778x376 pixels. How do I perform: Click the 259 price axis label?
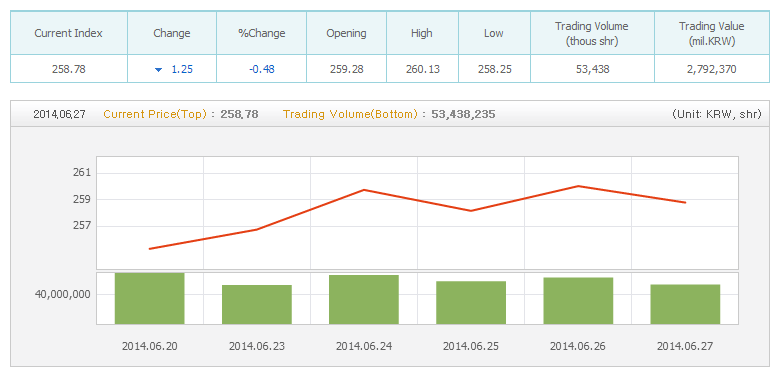[x=82, y=199]
